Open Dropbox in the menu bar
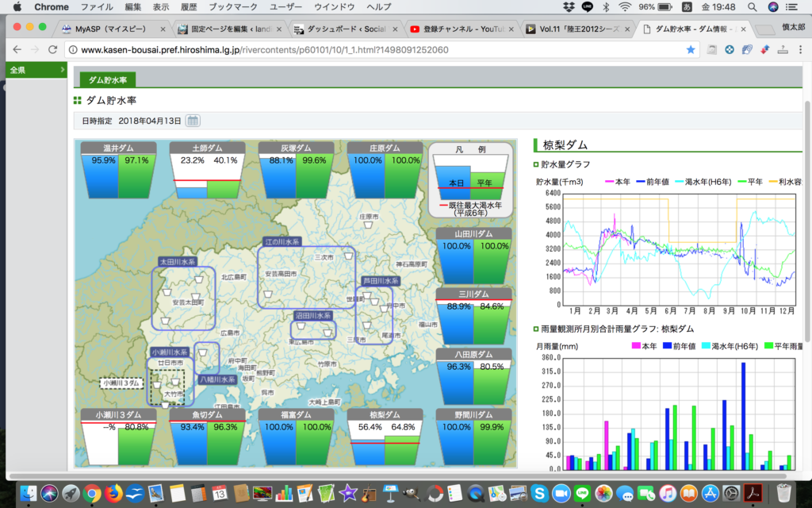Viewport: 812px width, 508px height. (x=568, y=6)
